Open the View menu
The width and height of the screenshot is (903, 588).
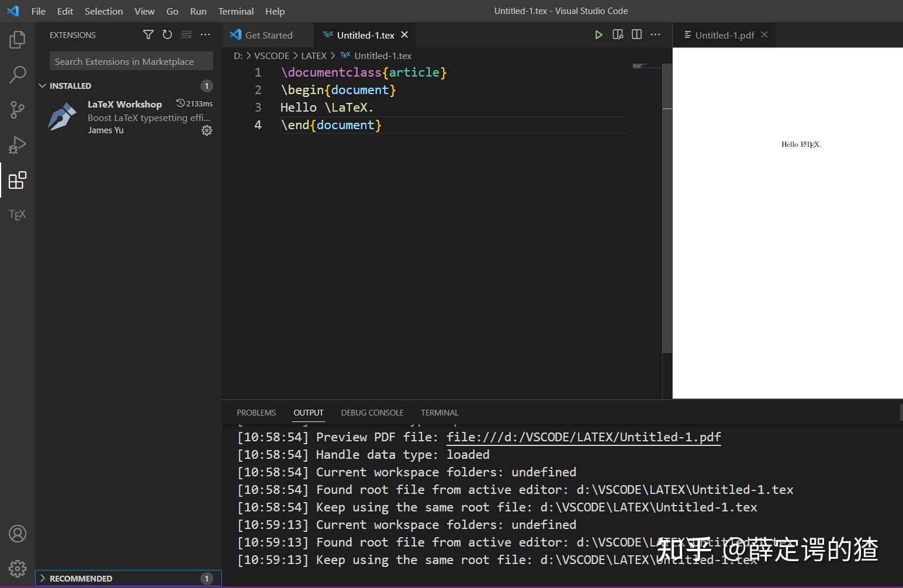pos(144,11)
